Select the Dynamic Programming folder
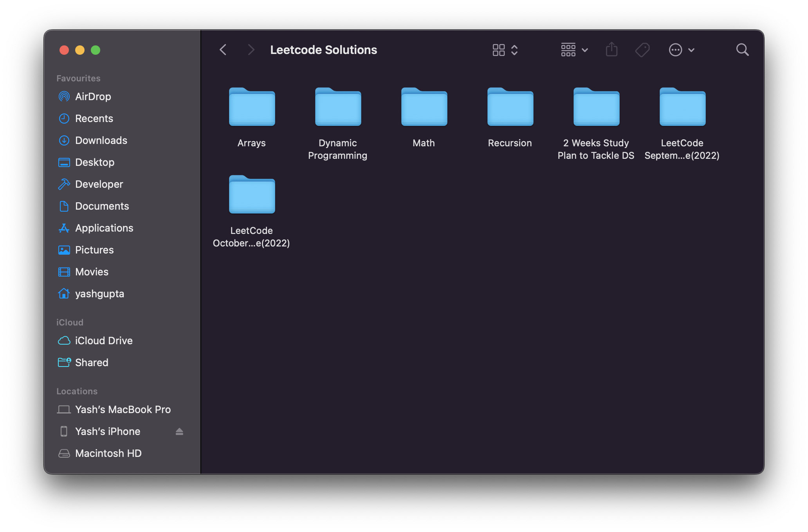Viewport: 808px width, 532px height. [338, 108]
